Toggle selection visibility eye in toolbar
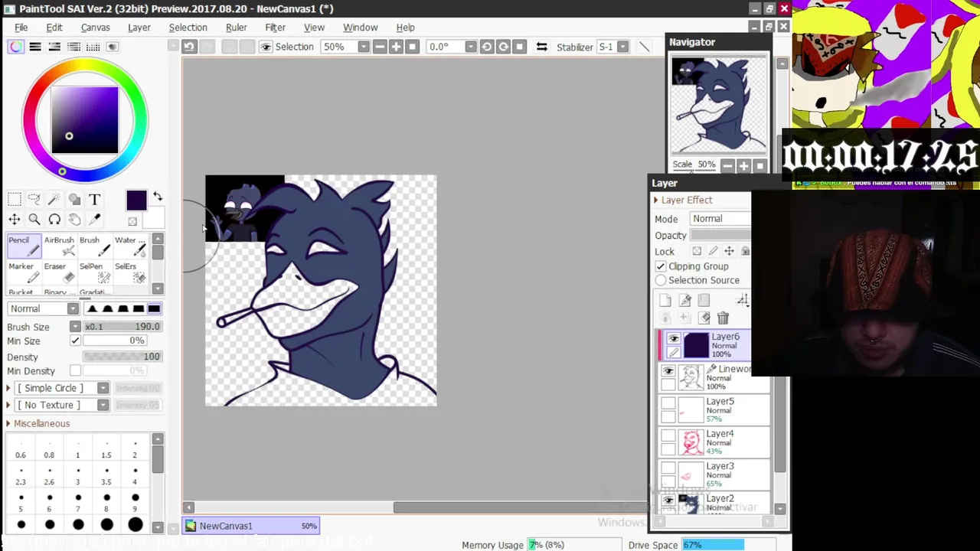Viewport: 980px width, 551px height. (x=266, y=47)
